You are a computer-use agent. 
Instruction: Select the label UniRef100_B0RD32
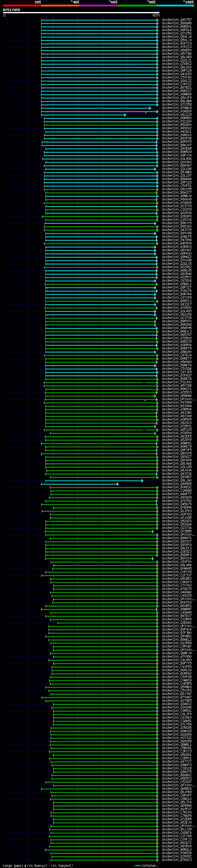[x=177, y=487]
